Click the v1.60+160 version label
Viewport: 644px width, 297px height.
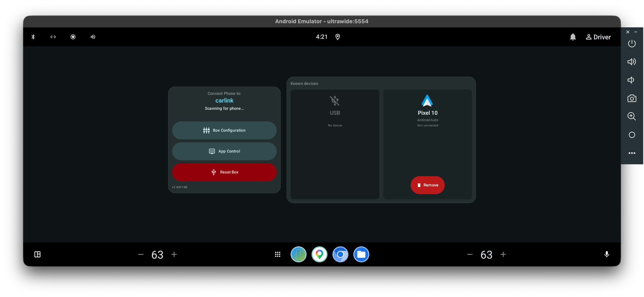click(x=180, y=187)
